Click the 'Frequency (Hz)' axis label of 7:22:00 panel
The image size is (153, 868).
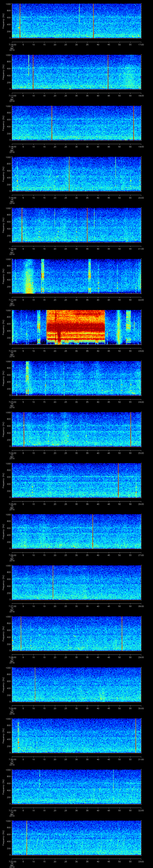click(4, 327)
